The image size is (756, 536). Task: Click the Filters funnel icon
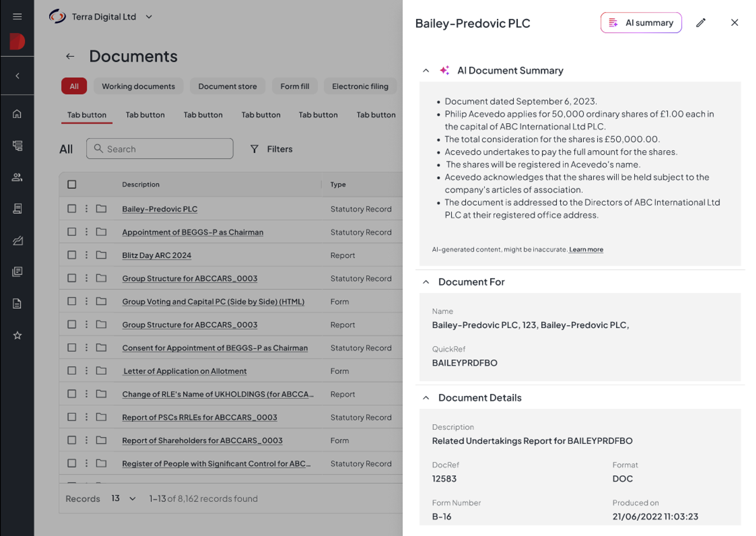click(x=254, y=149)
